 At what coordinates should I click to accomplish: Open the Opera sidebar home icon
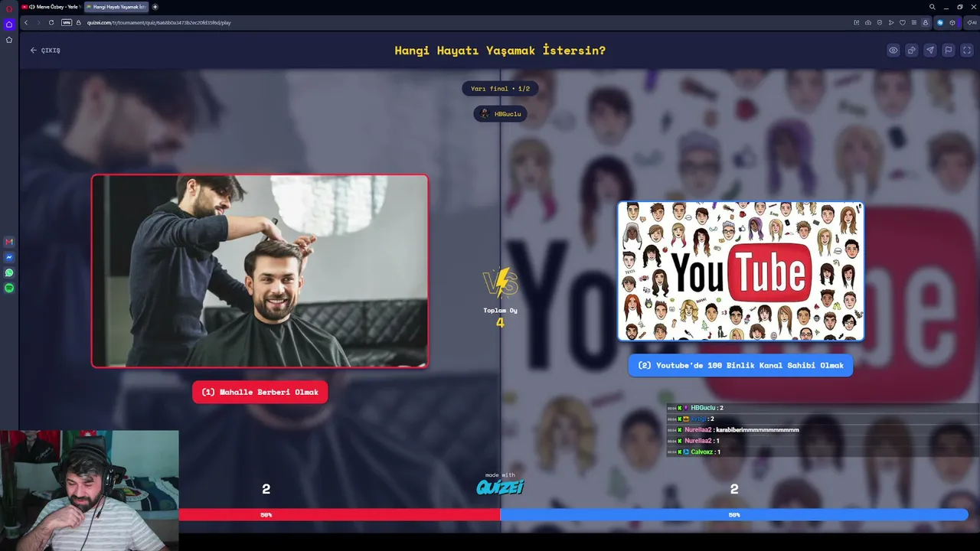[9, 24]
